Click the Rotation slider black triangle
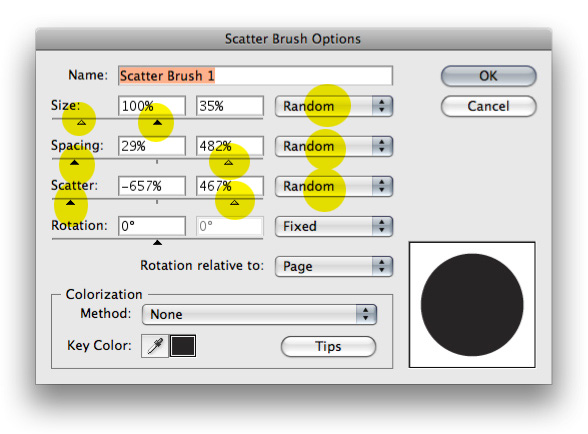 tap(158, 243)
